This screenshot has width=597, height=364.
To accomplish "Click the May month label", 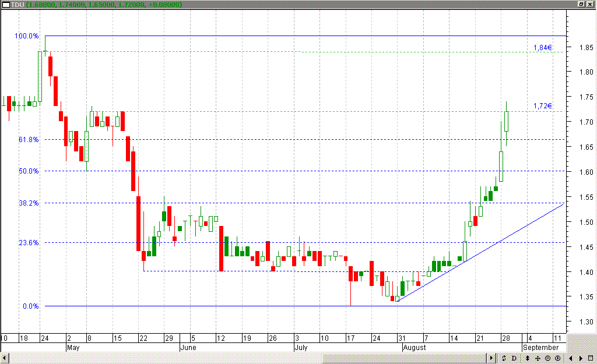I will click(x=73, y=348).
